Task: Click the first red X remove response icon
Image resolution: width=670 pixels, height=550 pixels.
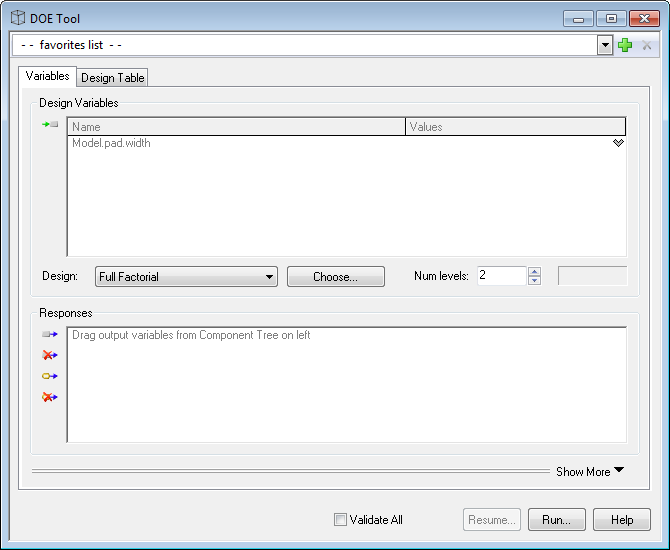Action: [x=50, y=355]
